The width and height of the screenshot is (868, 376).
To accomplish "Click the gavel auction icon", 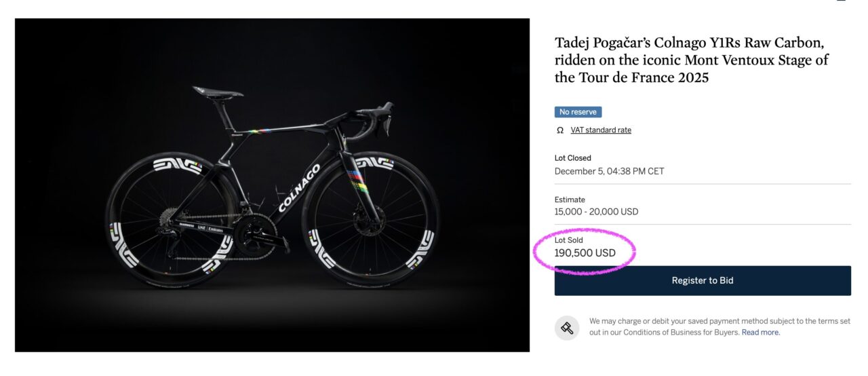I will [x=567, y=328].
